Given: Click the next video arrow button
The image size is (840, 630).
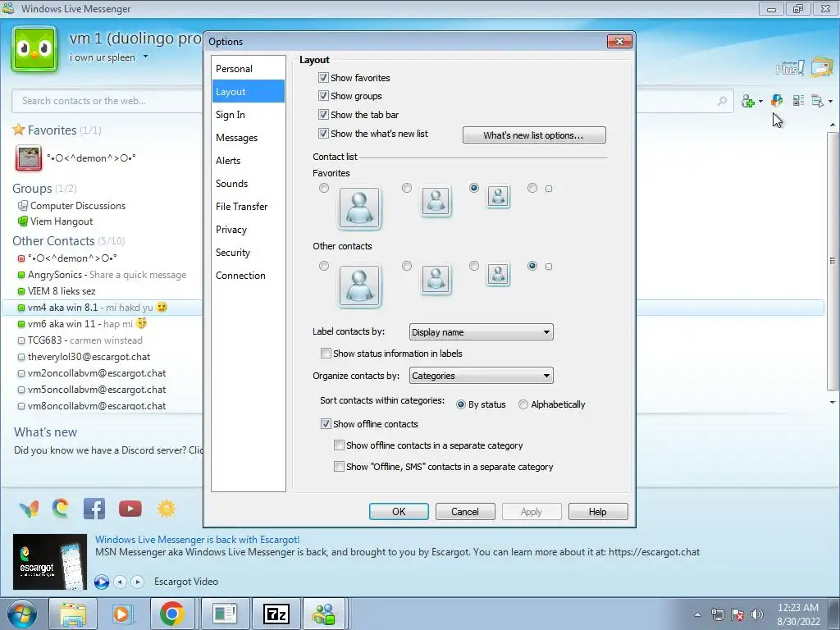Looking at the screenshot, I should (x=138, y=582).
